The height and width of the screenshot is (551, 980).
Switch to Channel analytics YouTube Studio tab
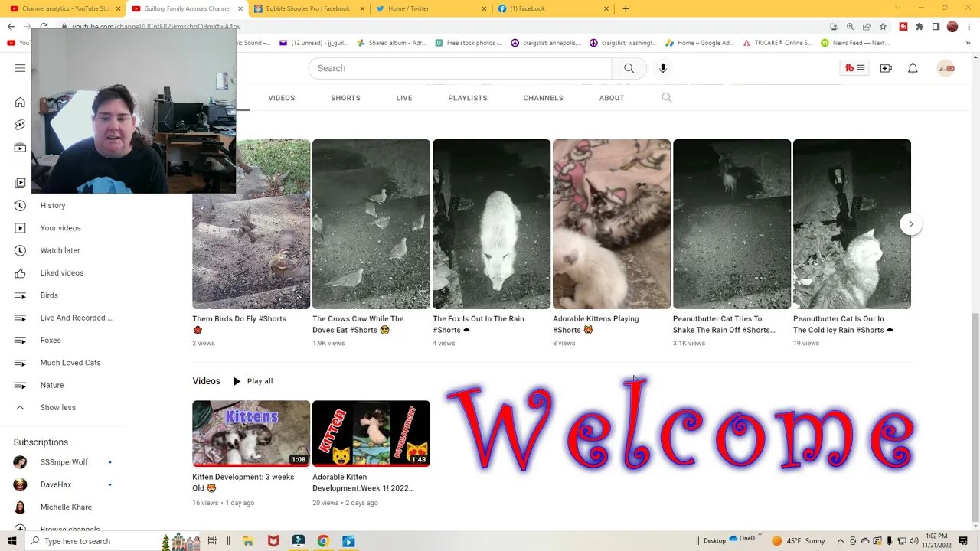click(x=63, y=8)
